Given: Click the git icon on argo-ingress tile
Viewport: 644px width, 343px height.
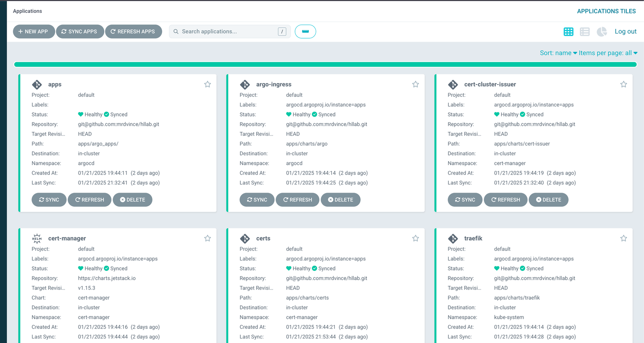Looking at the screenshot, I should coord(245,84).
